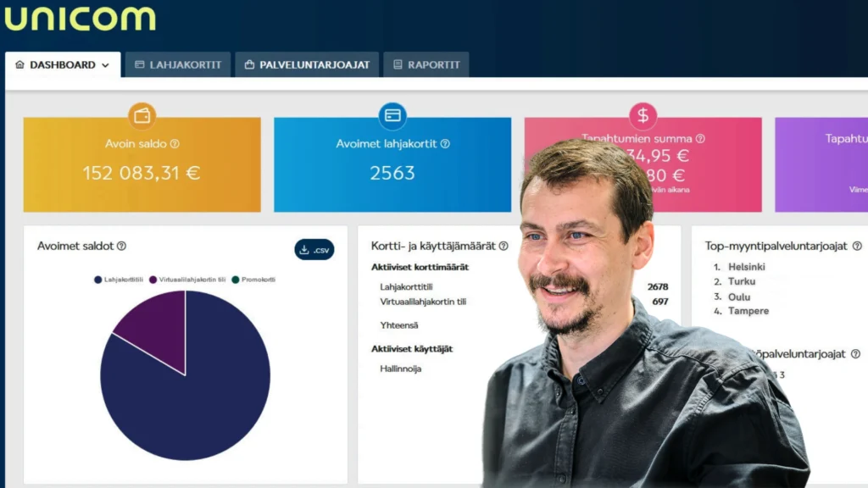Image resolution: width=868 pixels, height=488 pixels.
Task: Expand the Dashboard dropdown chevron
Action: pos(105,65)
